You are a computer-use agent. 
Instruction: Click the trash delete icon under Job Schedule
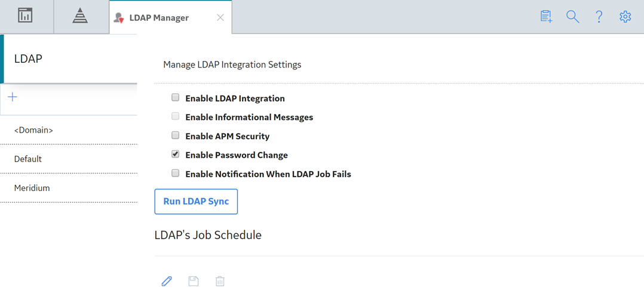pos(220,281)
